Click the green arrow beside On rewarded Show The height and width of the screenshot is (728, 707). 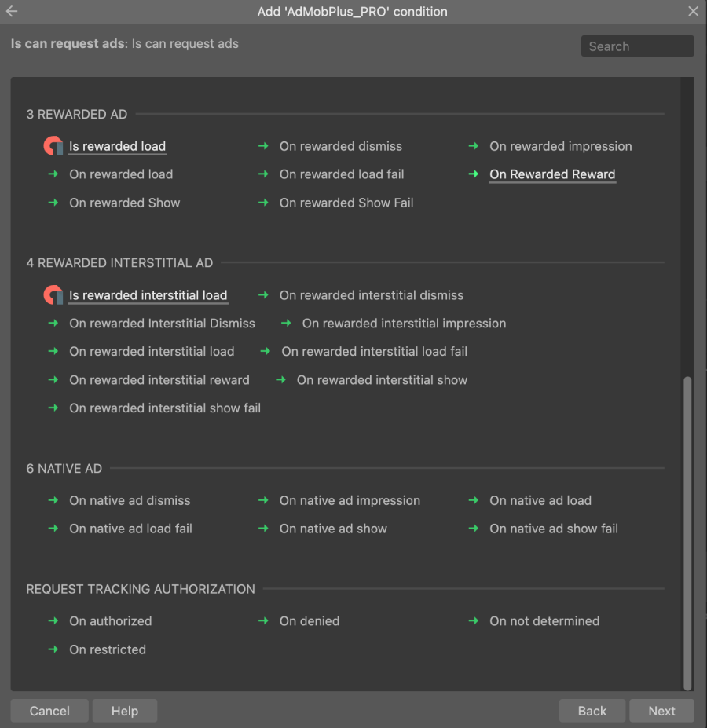pyautogui.click(x=53, y=203)
